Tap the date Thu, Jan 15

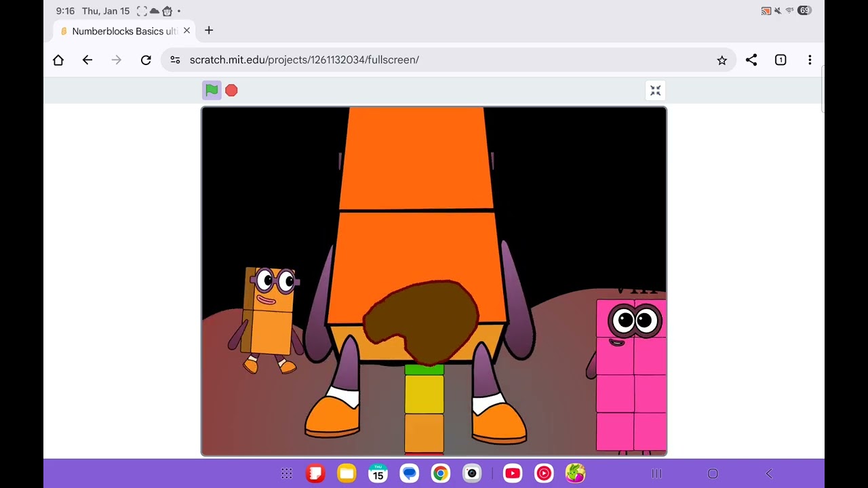tap(106, 11)
